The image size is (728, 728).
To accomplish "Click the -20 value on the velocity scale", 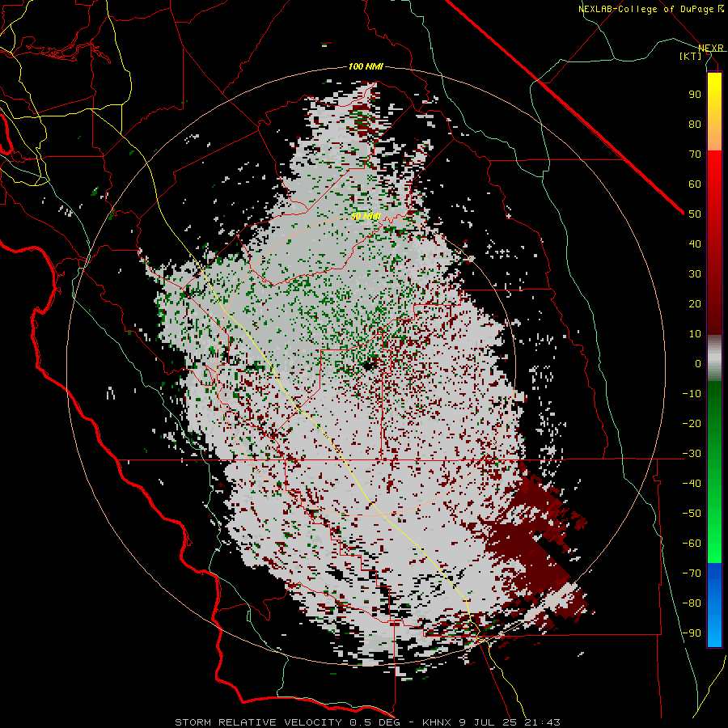I will click(692, 424).
